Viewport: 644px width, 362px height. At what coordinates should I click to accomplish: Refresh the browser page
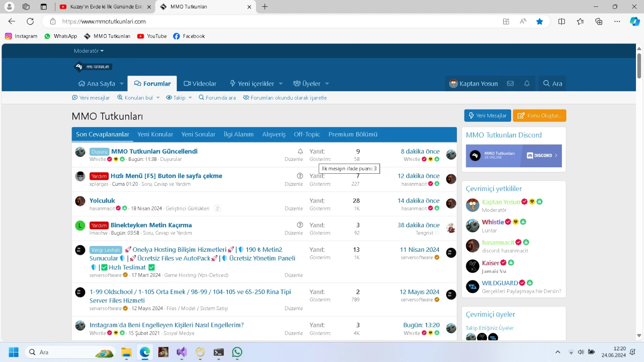30,21
